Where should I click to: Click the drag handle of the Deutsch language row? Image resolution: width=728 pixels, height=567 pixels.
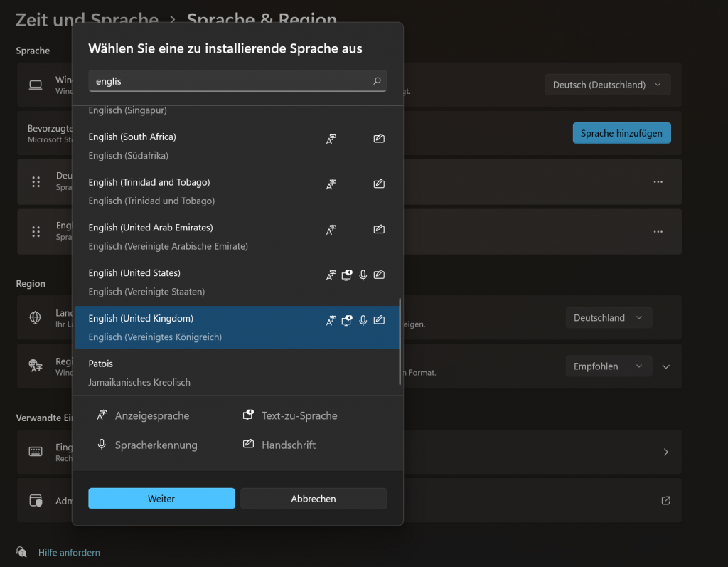click(x=36, y=181)
